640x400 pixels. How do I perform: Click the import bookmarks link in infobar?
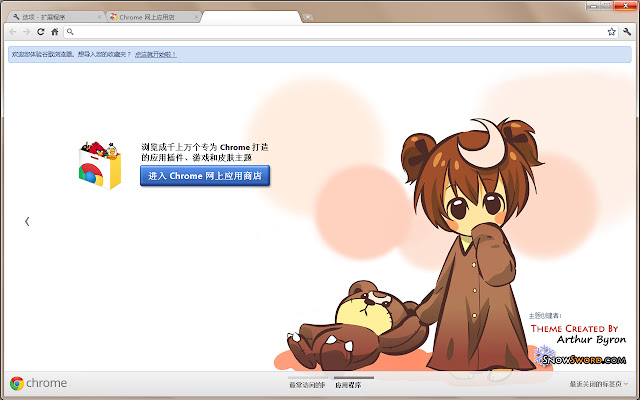(156, 54)
